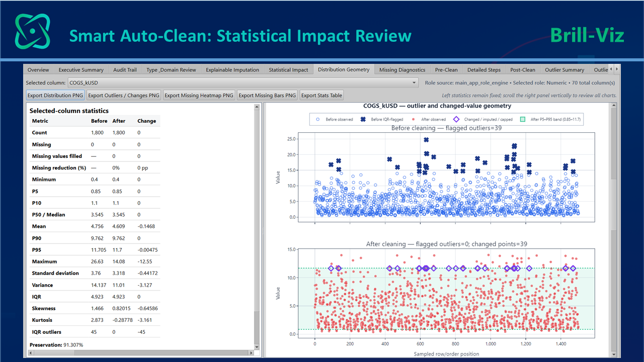Screen dimensions: 644x362
Task: Click statistics panel scroll-down arrow
Action: click(x=257, y=347)
